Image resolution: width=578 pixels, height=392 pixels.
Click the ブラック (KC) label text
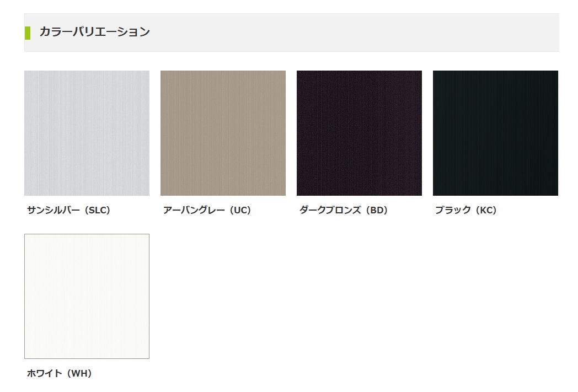point(466,211)
